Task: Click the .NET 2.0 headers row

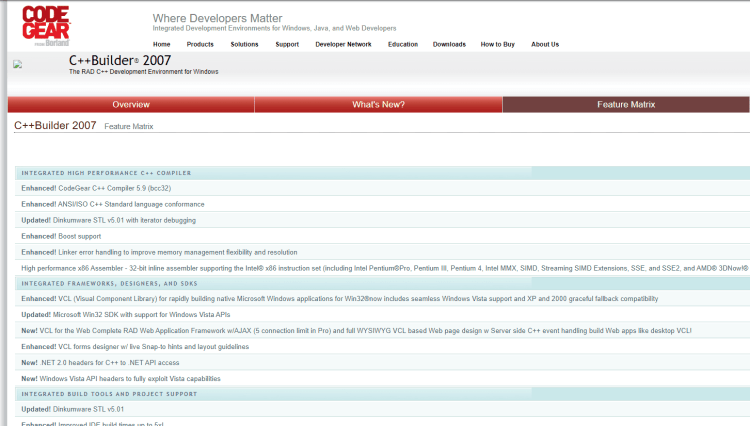Action: click(383, 363)
